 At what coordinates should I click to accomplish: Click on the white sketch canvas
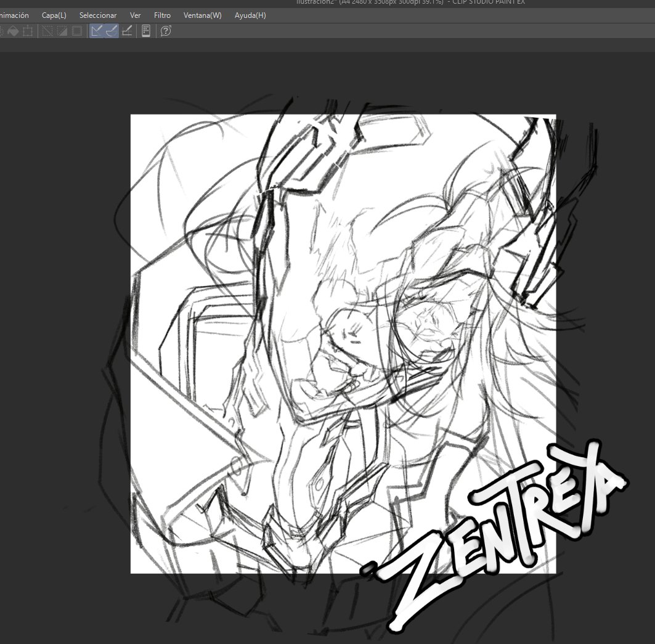(343, 343)
